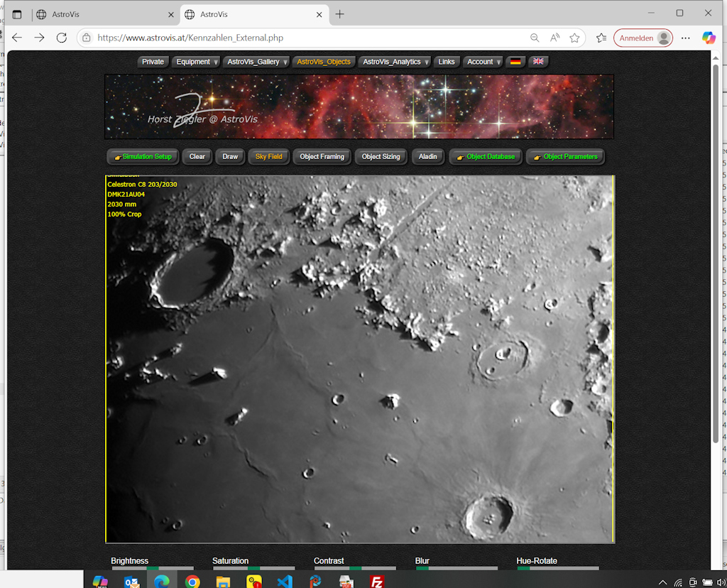Toggle the Sky Field view button

click(268, 157)
